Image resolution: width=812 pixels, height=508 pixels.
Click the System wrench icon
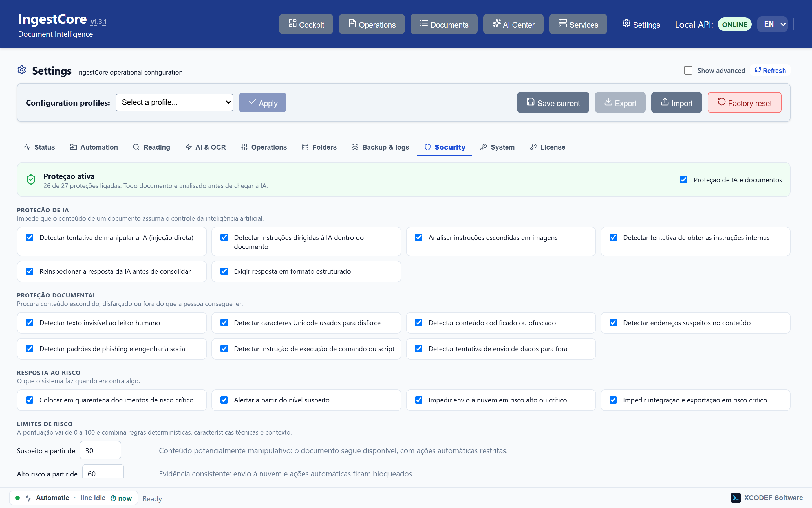484,147
